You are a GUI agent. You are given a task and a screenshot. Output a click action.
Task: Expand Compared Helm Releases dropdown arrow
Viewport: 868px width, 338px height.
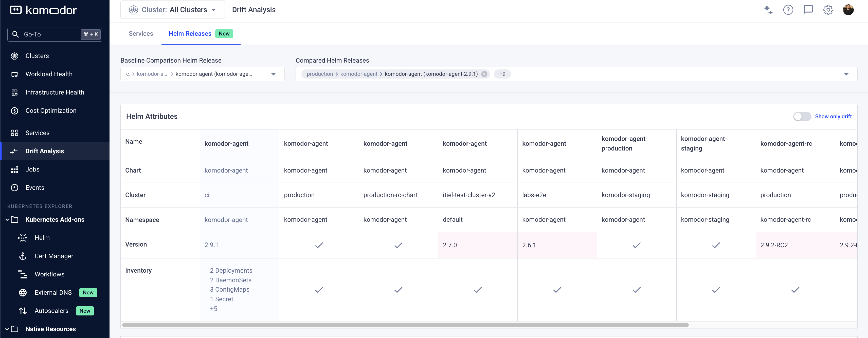tap(846, 74)
